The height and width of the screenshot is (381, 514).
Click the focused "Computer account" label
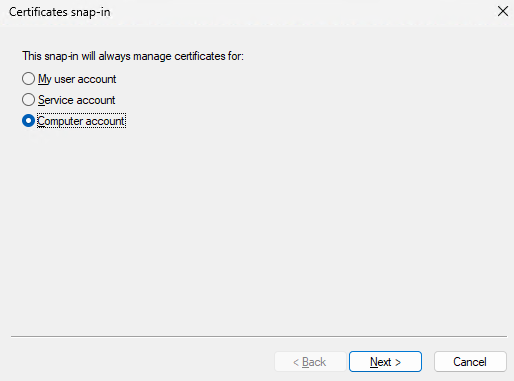click(81, 121)
